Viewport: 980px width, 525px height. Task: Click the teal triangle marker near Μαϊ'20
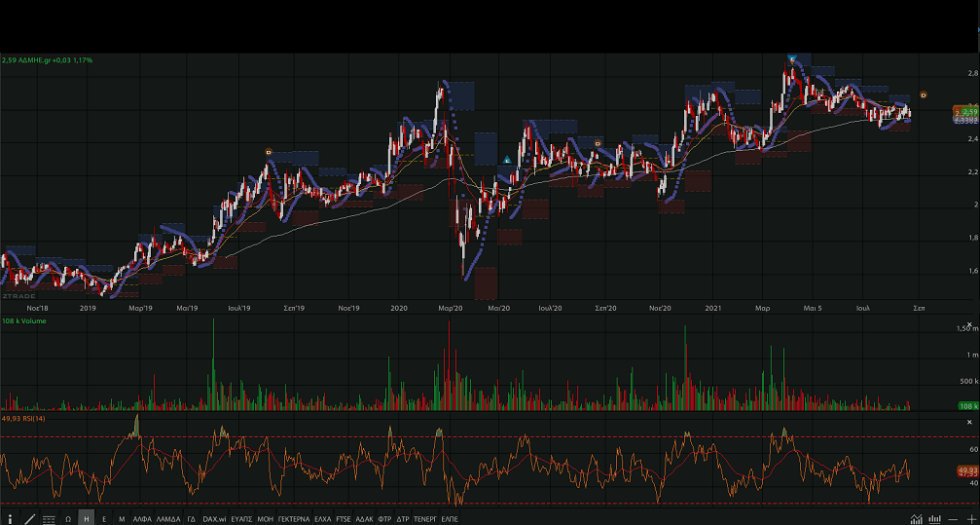507,159
